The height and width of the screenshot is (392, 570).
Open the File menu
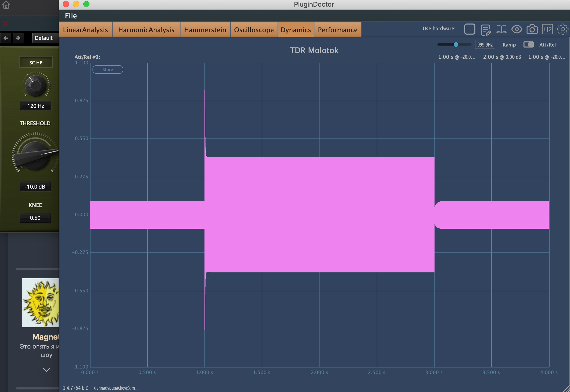(71, 16)
